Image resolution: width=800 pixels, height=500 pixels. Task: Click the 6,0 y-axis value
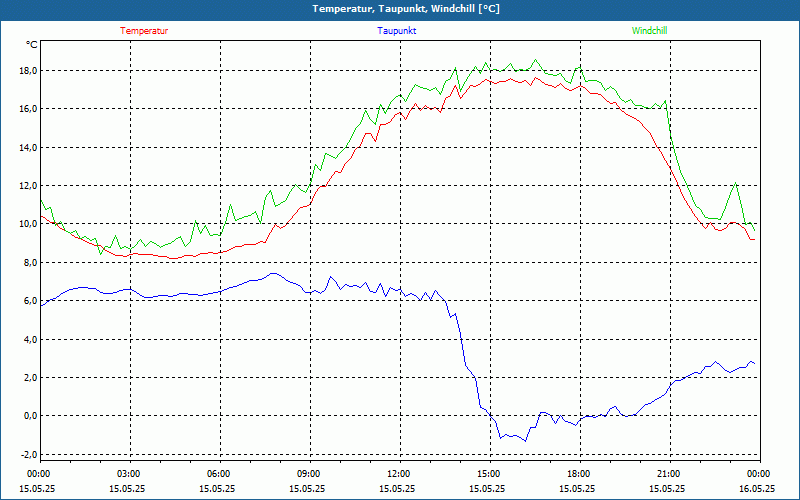(32, 301)
